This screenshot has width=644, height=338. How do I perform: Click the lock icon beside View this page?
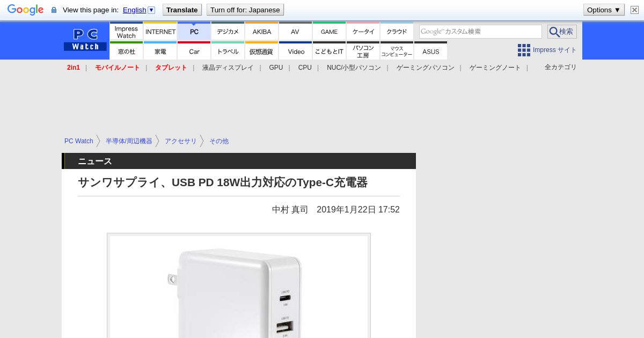tap(54, 10)
